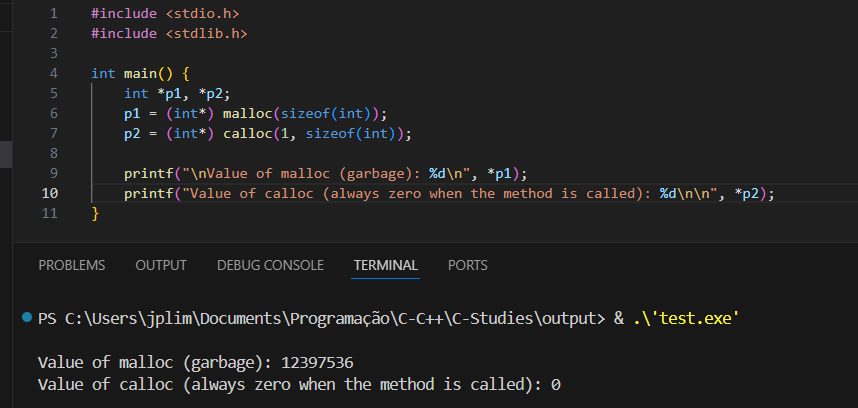Switch to the PROBLEMS panel tab
Screen dimensions: 858x408
coord(72,265)
